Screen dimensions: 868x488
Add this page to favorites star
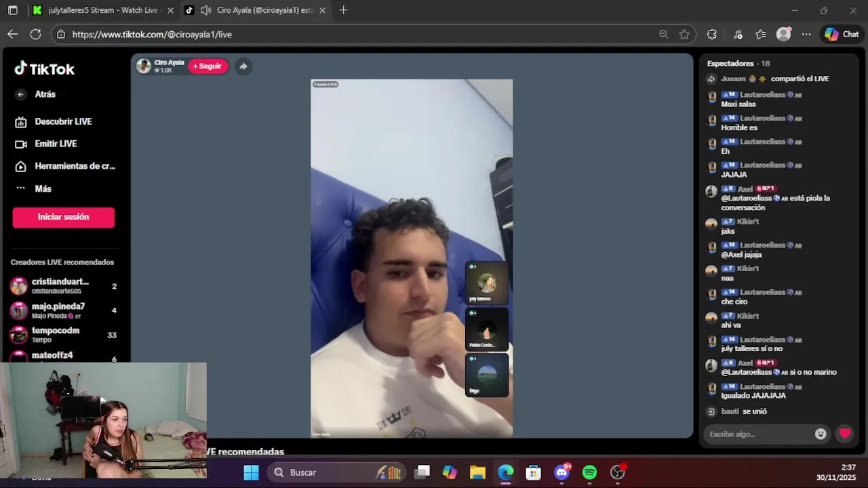point(684,34)
